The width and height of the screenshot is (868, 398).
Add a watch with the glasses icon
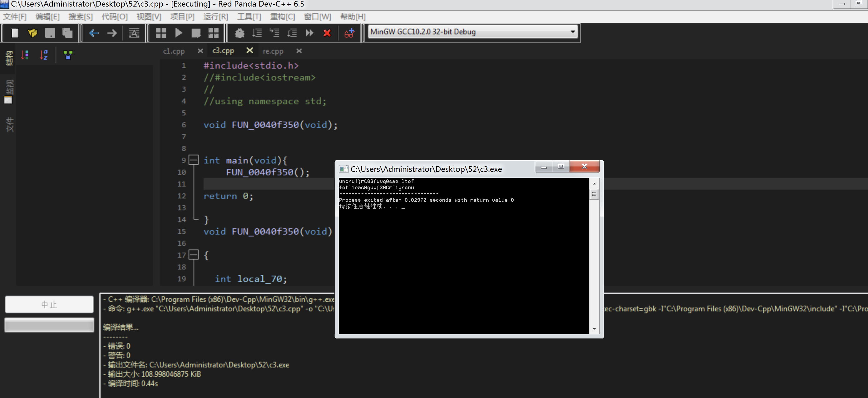[x=349, y=33]
